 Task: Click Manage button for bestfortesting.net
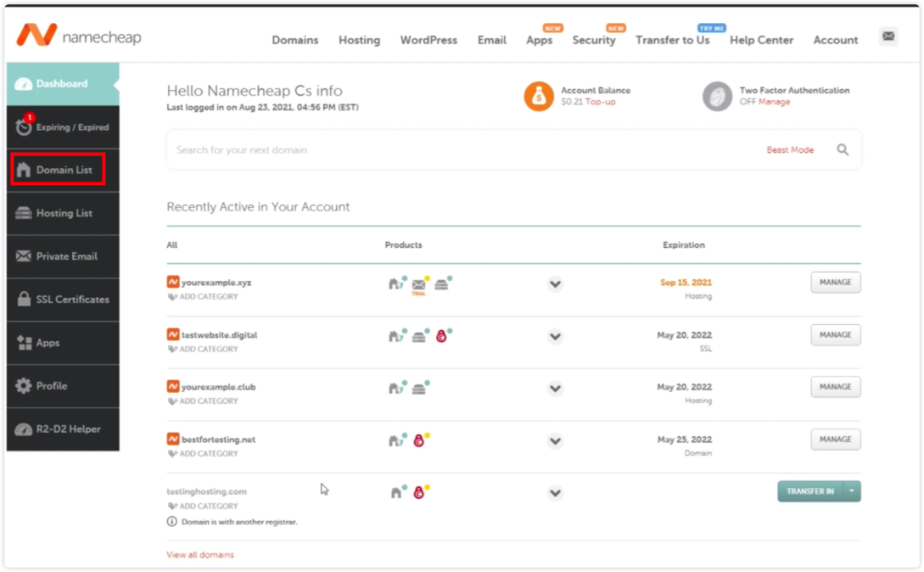pos(835,439)
